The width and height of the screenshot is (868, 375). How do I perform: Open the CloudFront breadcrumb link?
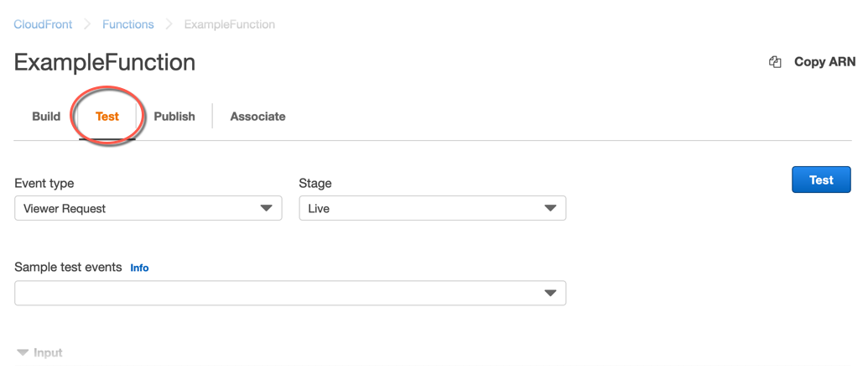point(41,24)
